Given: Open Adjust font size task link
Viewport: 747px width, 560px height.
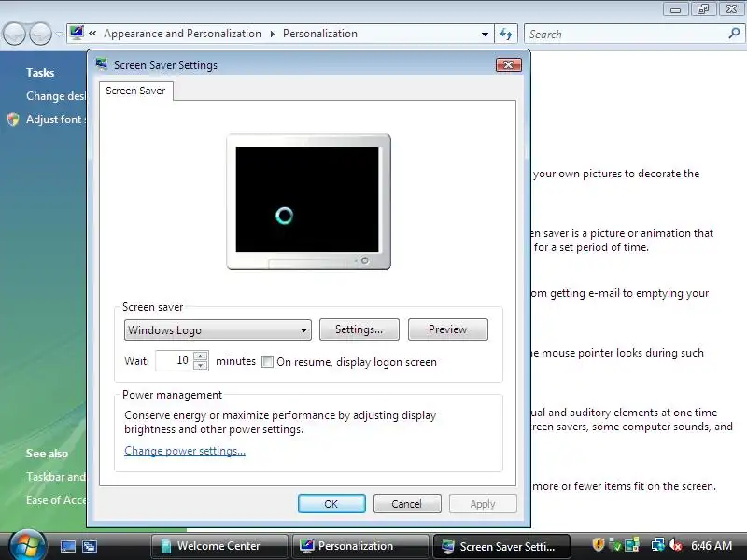Looking at the screenshot, I should [56, 119].
